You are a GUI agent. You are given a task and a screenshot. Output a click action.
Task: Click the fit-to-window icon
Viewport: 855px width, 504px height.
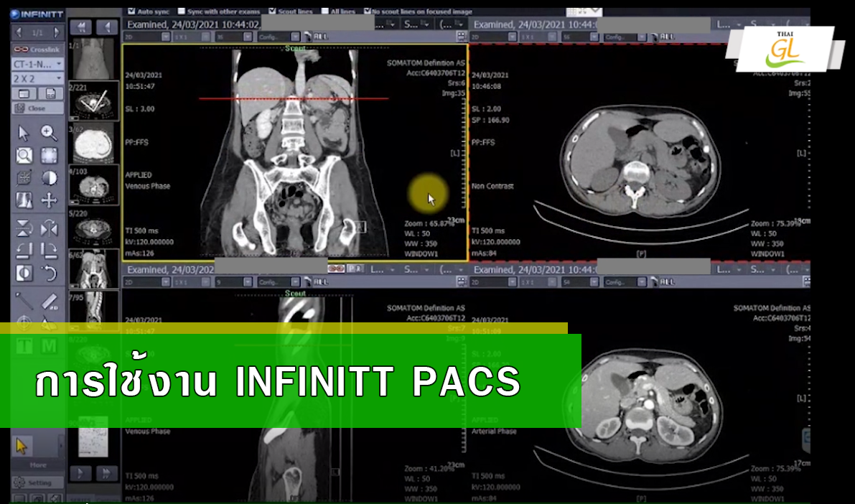(49, 155)
